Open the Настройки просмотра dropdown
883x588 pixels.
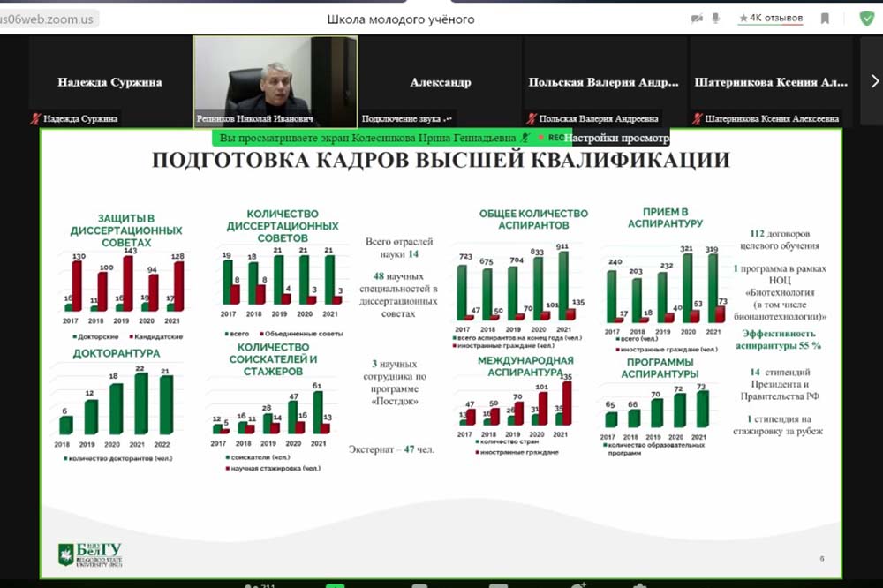click(x=617, y=138)
